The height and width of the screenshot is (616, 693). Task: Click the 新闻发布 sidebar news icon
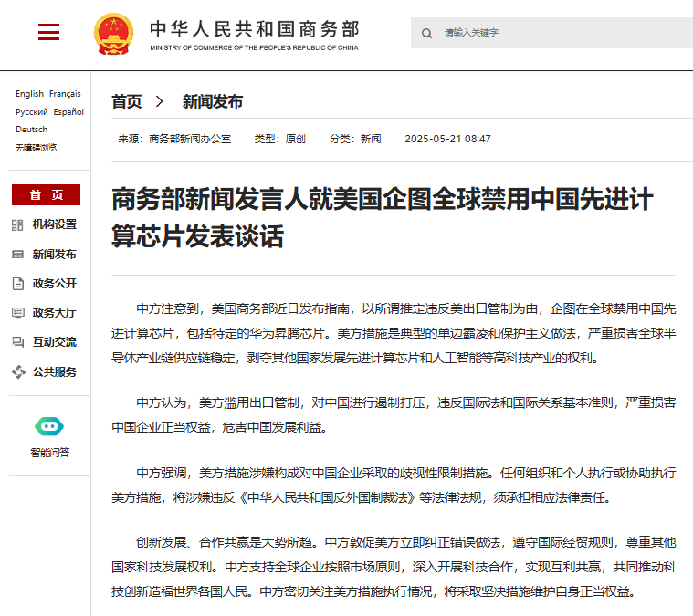pos(17,255)
